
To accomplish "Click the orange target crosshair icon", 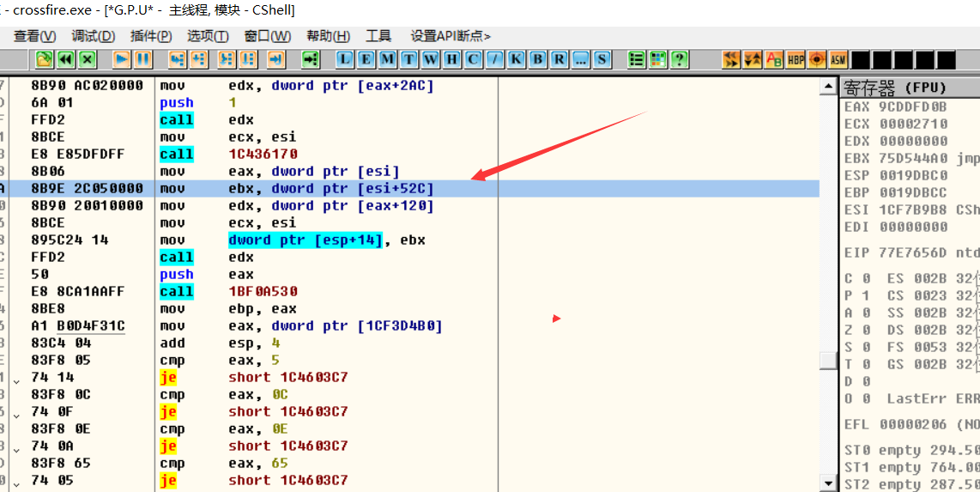I will pyautogui.click(x=816, y=59).
